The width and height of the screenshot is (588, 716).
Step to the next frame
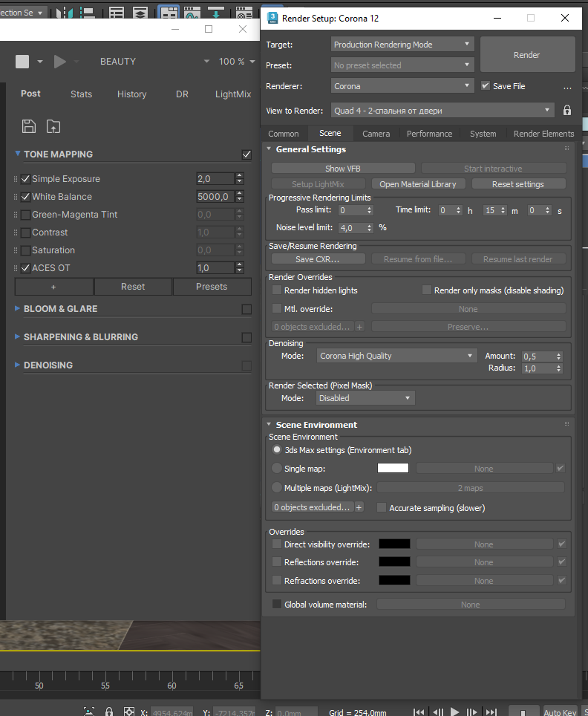[471, 712]
